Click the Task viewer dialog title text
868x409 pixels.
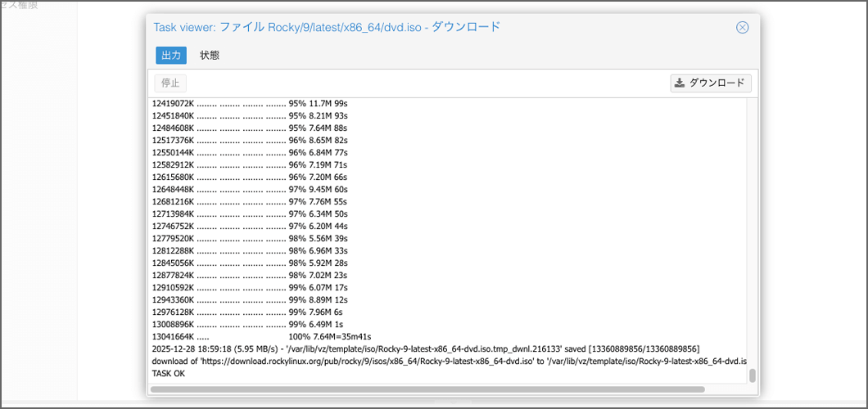tap(327, 27)
